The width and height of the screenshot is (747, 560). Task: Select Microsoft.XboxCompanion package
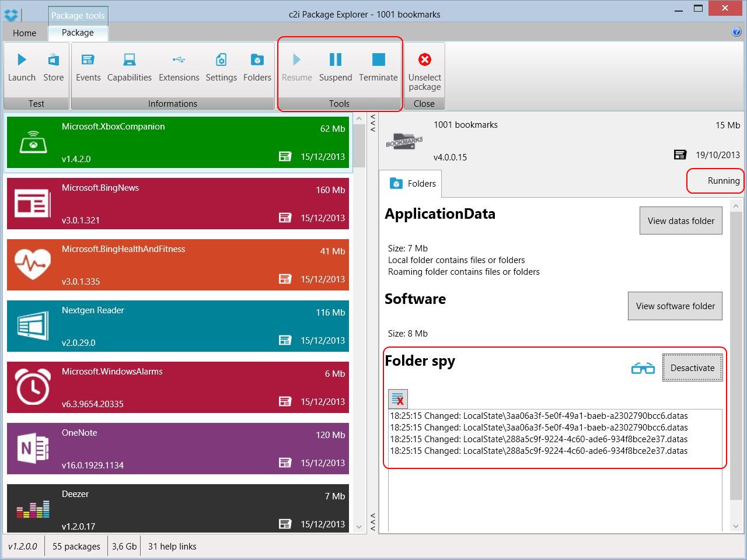coord(178,142)
